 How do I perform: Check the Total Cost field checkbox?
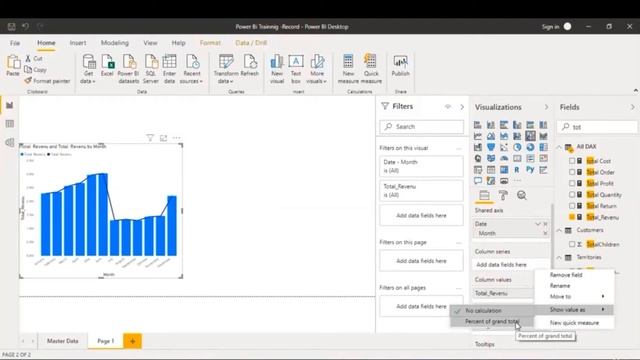click(572, 161)
